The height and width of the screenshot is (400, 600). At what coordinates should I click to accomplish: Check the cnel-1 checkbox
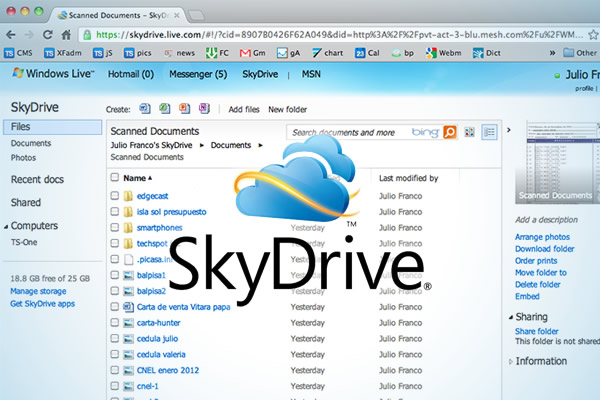(115, 386)
